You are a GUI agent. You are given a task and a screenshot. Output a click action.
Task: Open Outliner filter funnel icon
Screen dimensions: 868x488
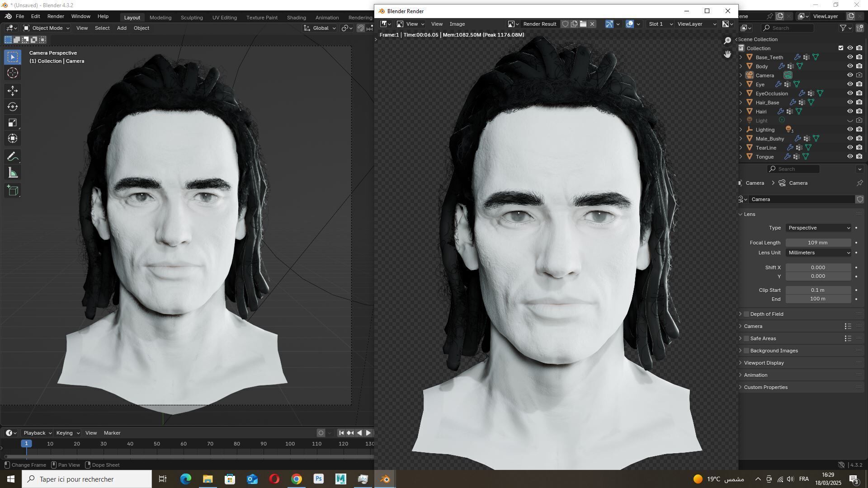(x=843, y=28)
